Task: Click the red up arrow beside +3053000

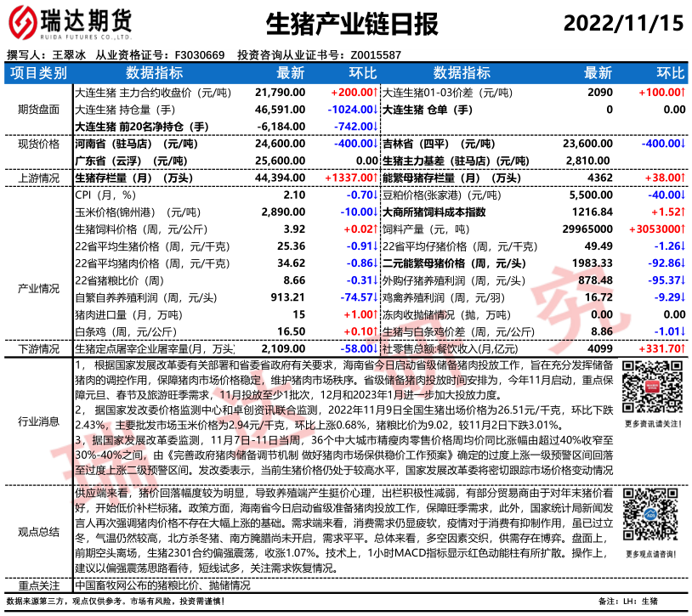Action: coord(683,229)
